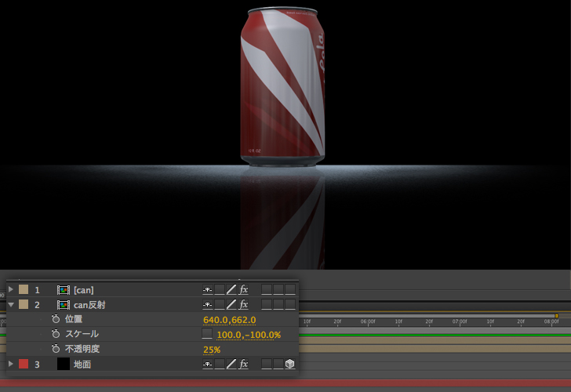Click the 07:00f mark on time ruler
The width and height of the screenshot is (571, 392).
pyautogui.click(x=459, y=321)
